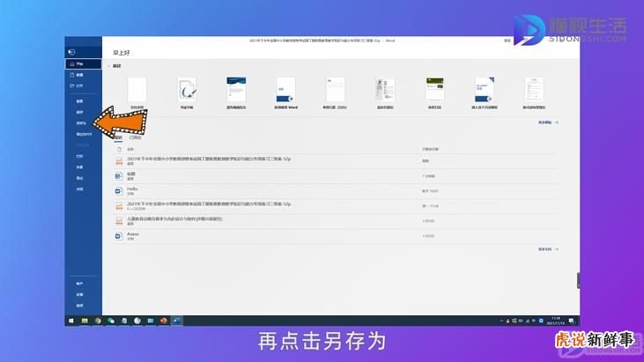Select the single-spaced blank template
The height and width of the screenshot is (362, 644).
point(336,90)
